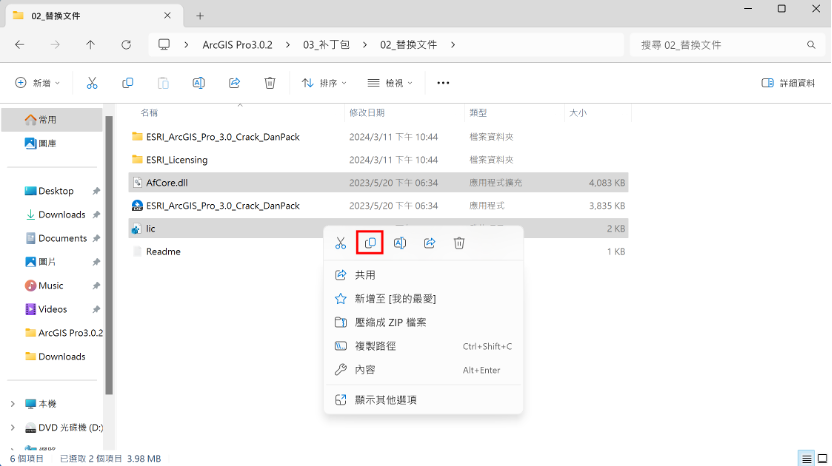Refresh the folder view

(126, 45)
